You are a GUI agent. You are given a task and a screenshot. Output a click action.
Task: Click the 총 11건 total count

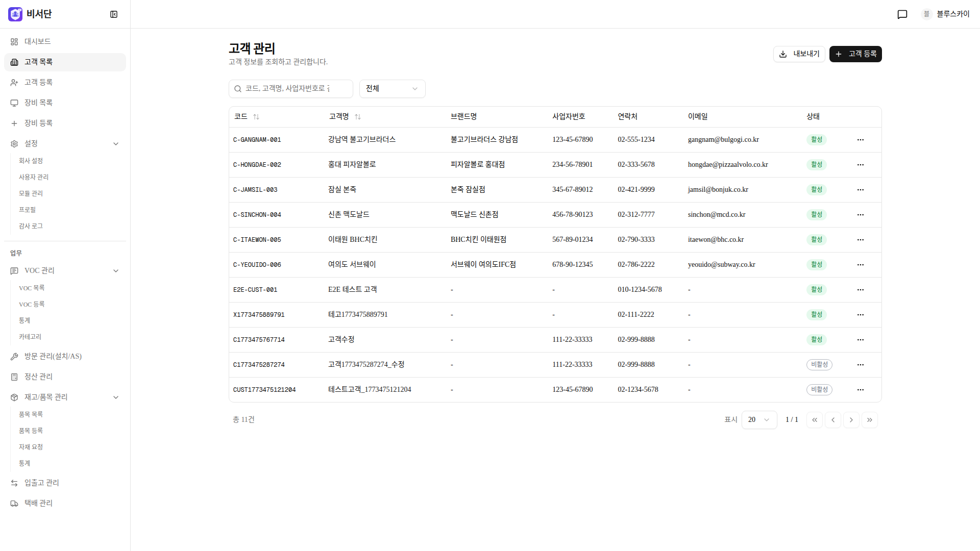pos(243,420)
